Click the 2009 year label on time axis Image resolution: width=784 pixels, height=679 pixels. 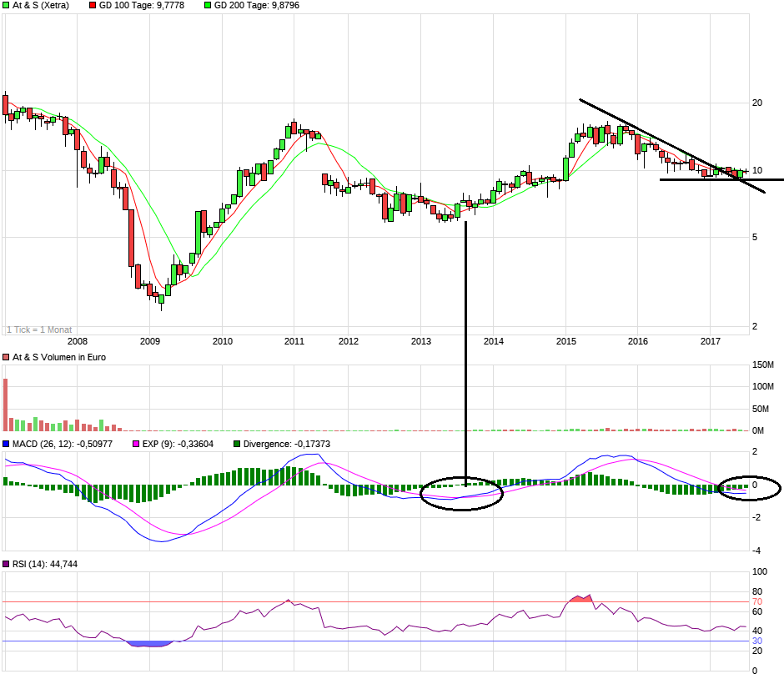[150, 341]
